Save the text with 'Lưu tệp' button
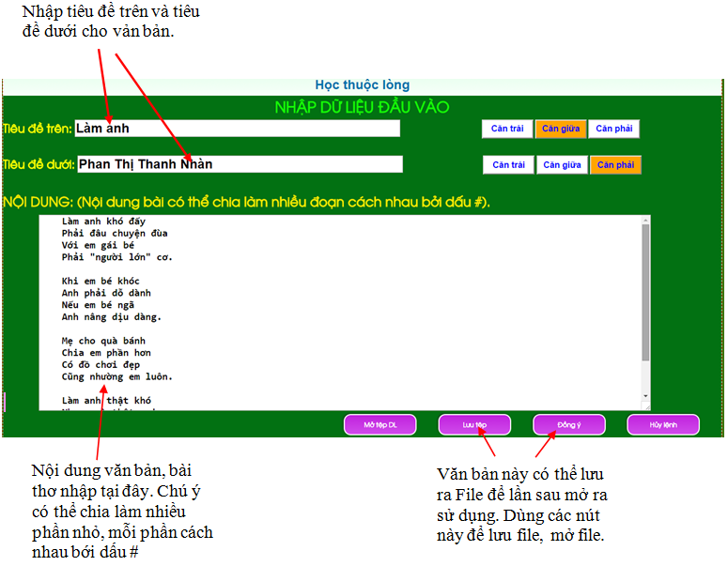728x566 pixels. coord(474,425)
